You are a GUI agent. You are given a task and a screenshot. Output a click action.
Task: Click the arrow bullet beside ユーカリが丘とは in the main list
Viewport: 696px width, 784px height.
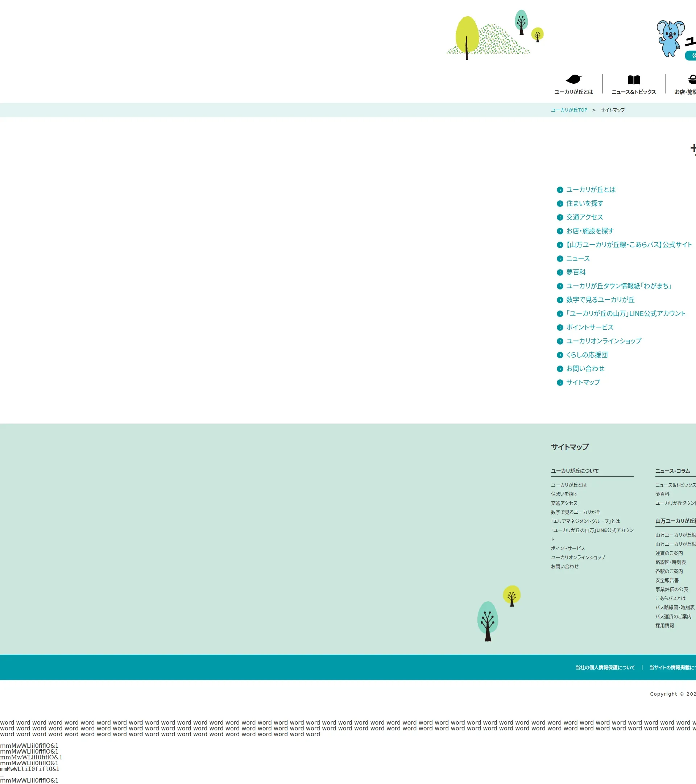(560, 190)
